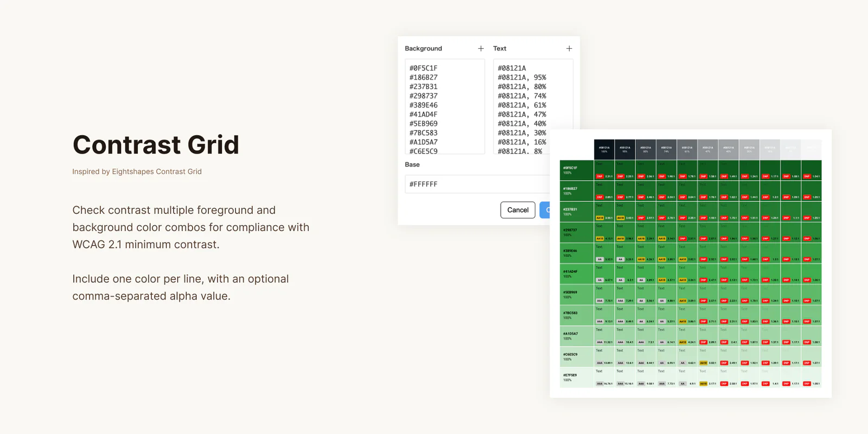Click the Cancel button
The height and width of the screenshot is (434, 868).
(518, 210)
